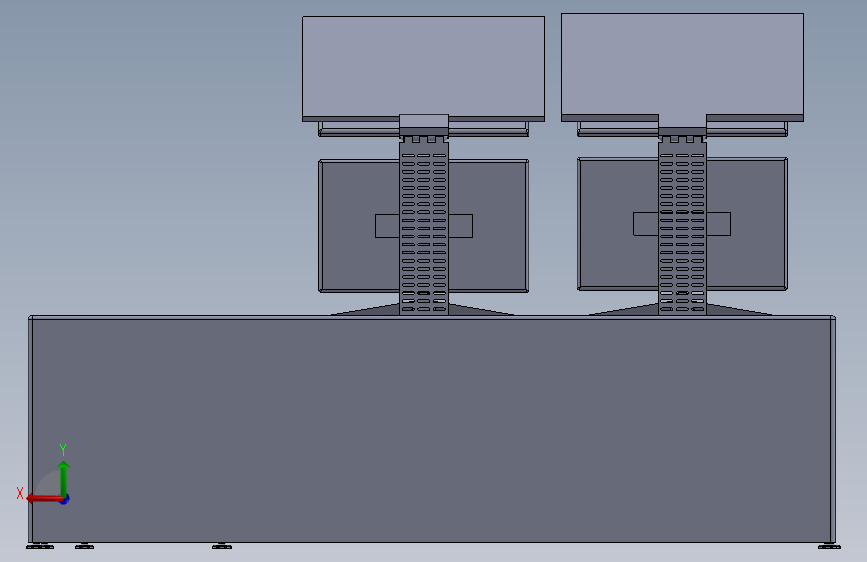Viewport: 867px width, 562px height.
Task: Click the green Y axis arrow of triad
Action: click(x=64, y=478)
